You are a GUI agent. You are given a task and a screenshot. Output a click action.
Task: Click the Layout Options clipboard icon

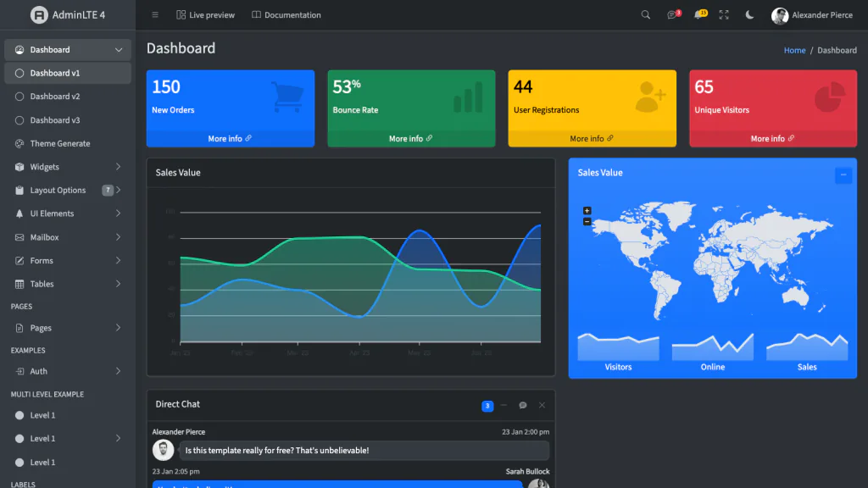click(x=19, y=190)
